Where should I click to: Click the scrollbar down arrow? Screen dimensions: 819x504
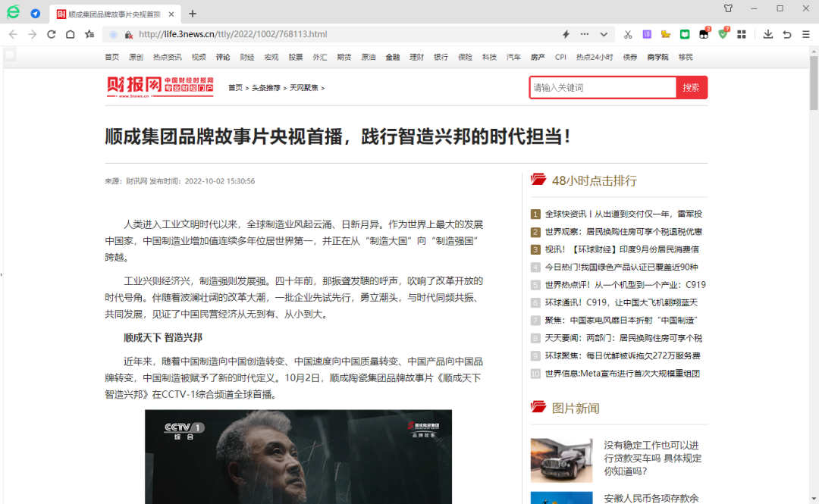pos(814,499)
